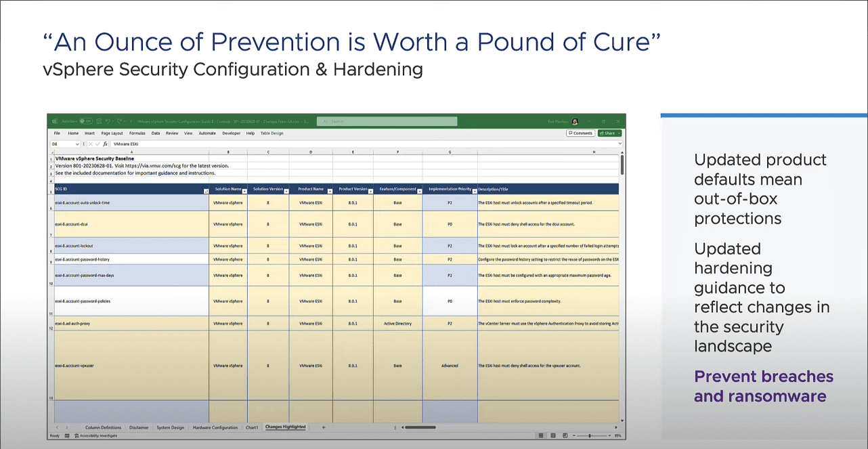Open the Solution Version filter dropdown
The height and width of the screenshot is (449, 868).
point(286,192)
